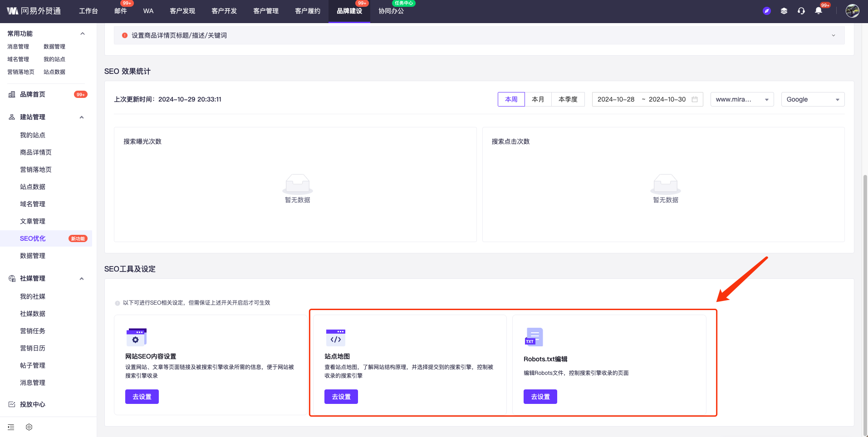Click the notification bell icon
Screen dimensions: 868x437
click(819, 11)
